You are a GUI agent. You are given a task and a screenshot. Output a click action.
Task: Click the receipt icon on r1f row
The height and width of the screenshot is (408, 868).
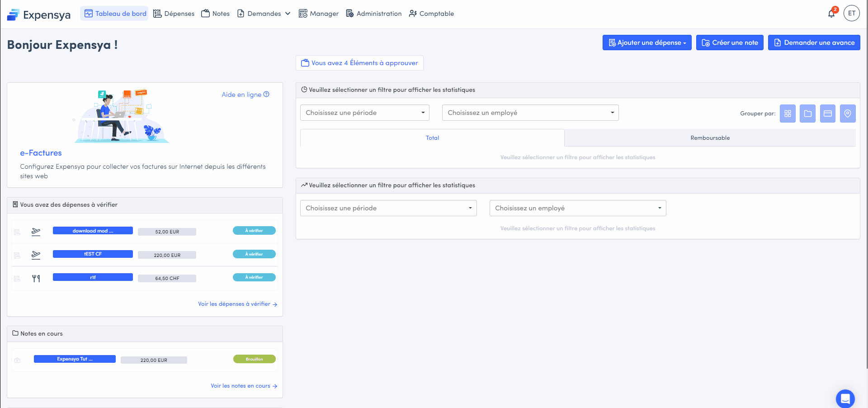pos(17,279)
